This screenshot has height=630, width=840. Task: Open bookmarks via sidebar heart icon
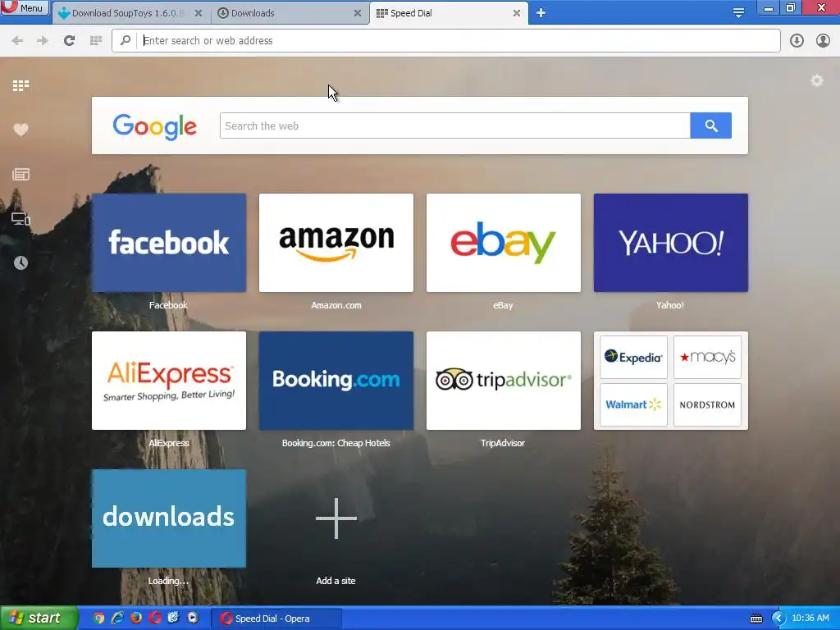21,130
